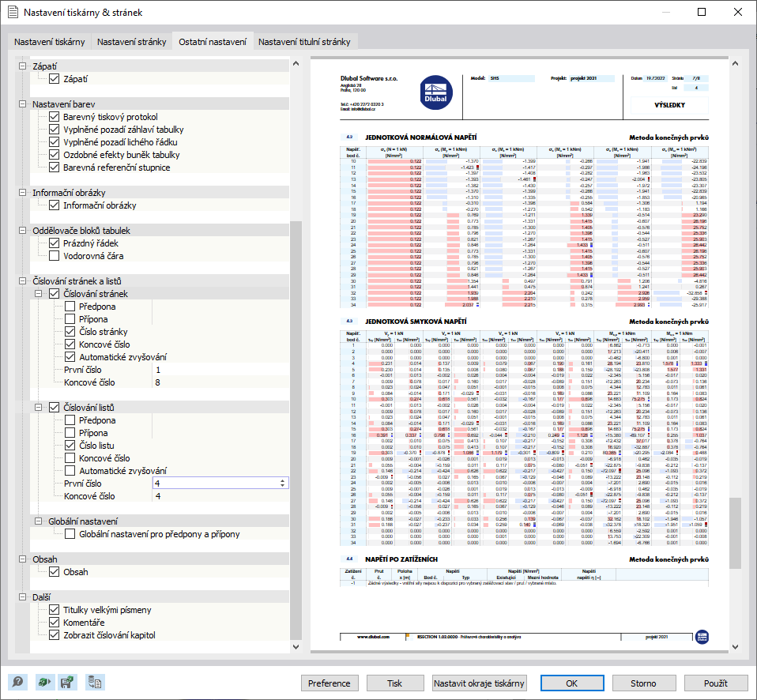Screen dimensions: 757x700
Task: Click the Dlubal logo in preview header
Action: click(435, 92)
